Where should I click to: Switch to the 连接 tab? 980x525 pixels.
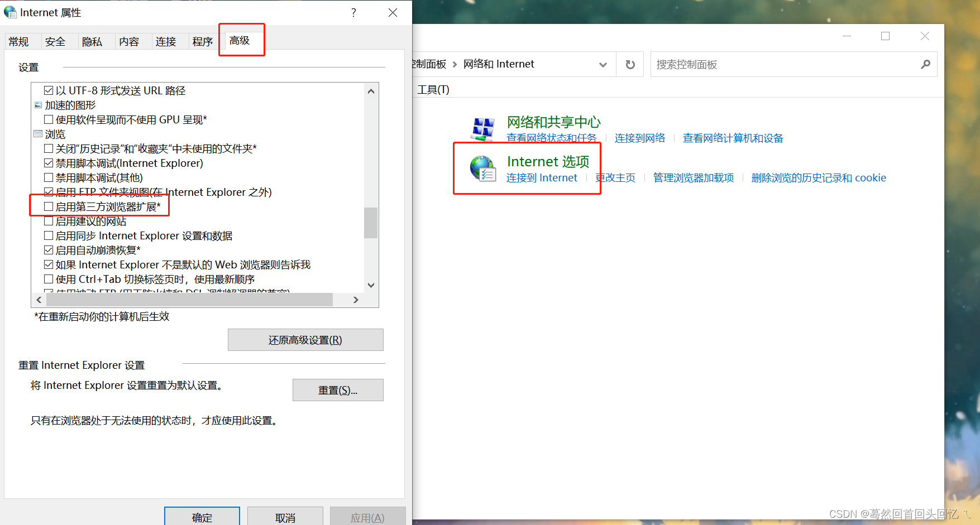(166, 42)
